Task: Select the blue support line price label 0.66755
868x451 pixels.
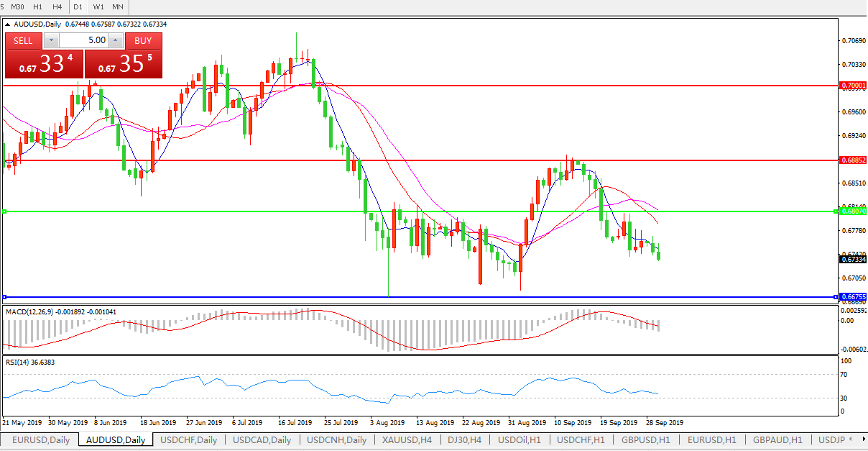Action: (854, 296)
